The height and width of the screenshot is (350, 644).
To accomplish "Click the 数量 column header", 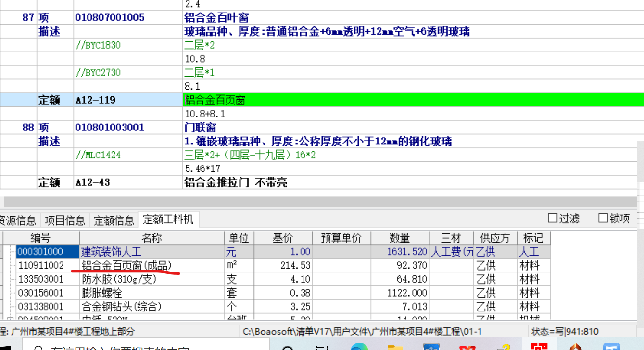I will 400,238.
